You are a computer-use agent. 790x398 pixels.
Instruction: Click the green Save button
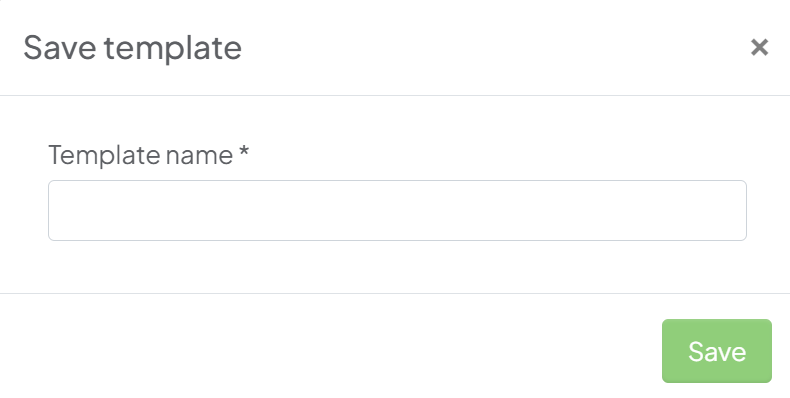716,351
